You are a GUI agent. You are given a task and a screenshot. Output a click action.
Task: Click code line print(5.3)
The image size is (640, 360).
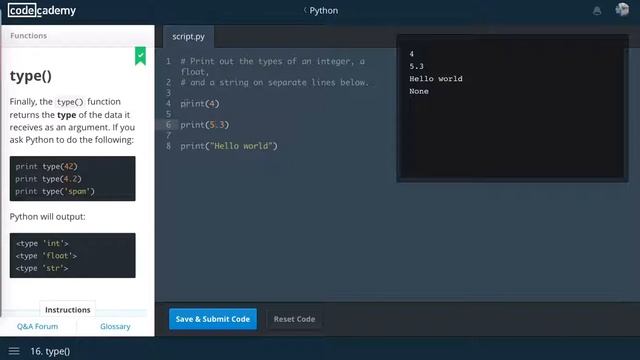pos(205,125)
